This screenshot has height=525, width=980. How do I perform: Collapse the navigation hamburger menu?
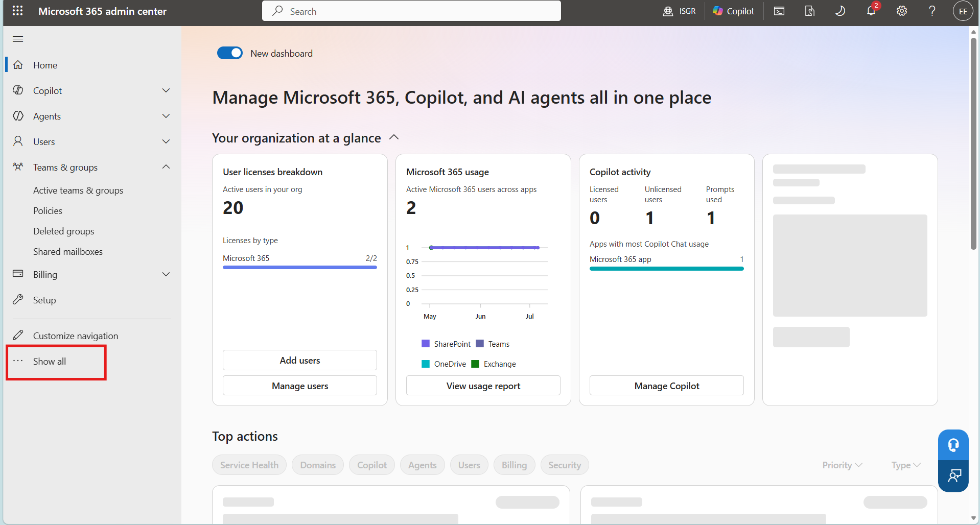[18, 39]
